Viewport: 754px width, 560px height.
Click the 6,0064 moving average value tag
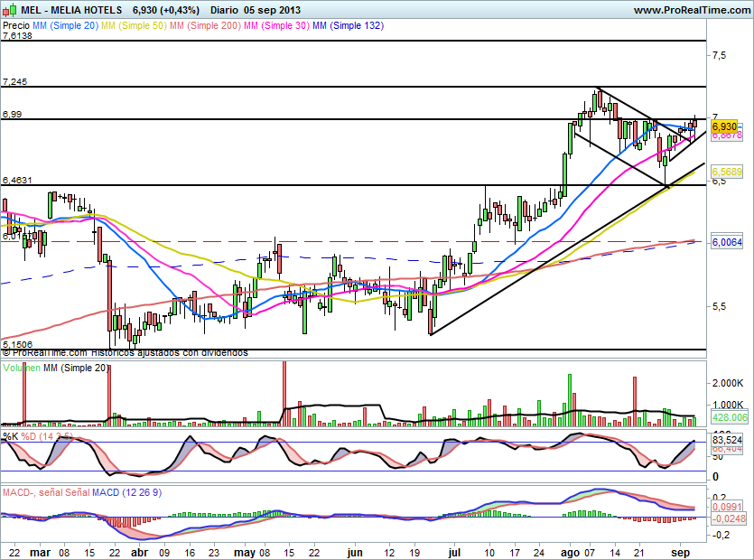coord(727,242)
